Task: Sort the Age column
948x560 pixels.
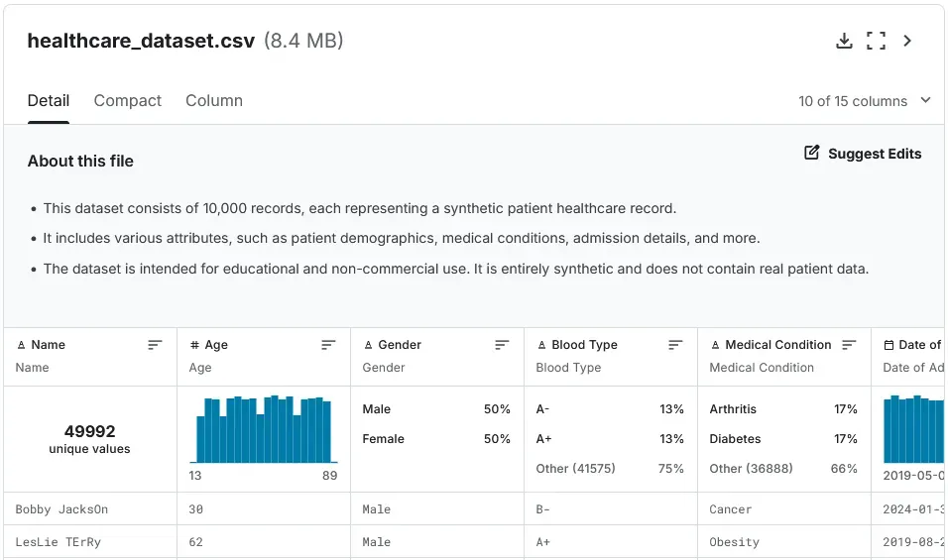Action: [328, 345]
